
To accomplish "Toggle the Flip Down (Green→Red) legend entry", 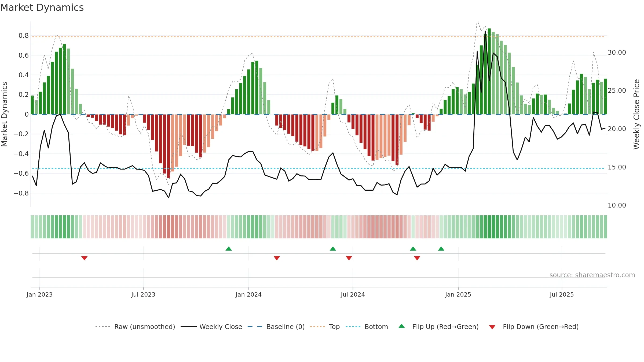I will pyautogui.click(x=534, y=327).
